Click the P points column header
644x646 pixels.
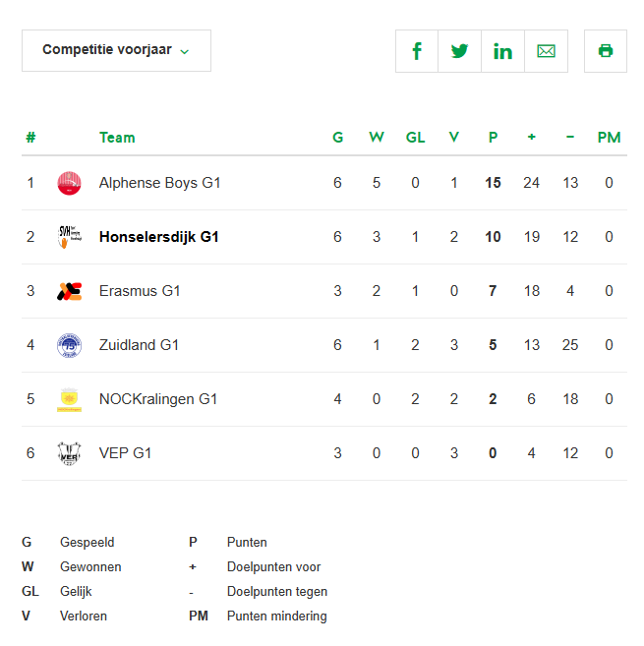tap(493, 138)
